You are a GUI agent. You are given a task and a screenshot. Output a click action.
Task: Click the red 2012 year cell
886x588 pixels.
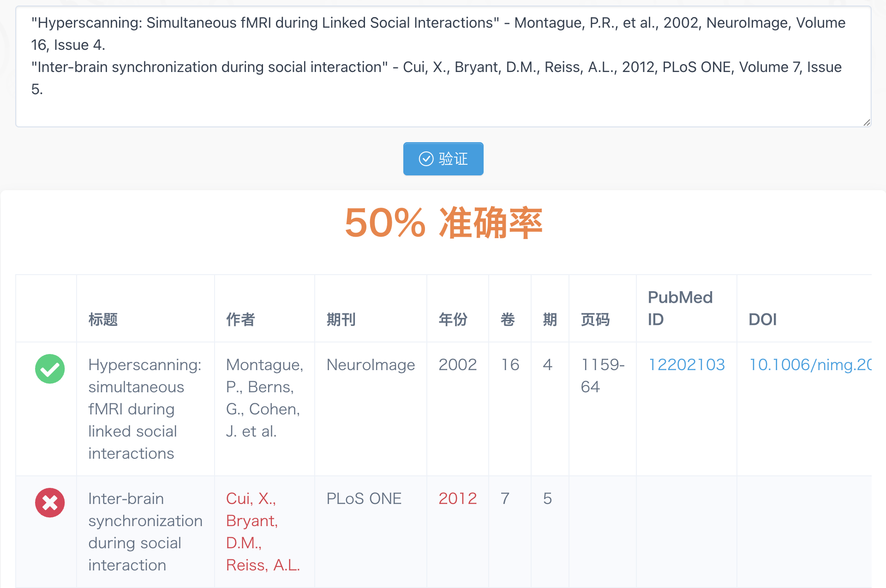[x=457, y=498]
